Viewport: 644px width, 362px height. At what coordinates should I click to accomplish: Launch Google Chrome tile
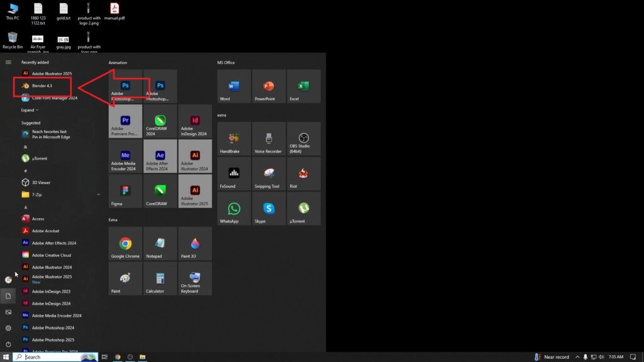[125, 243]
